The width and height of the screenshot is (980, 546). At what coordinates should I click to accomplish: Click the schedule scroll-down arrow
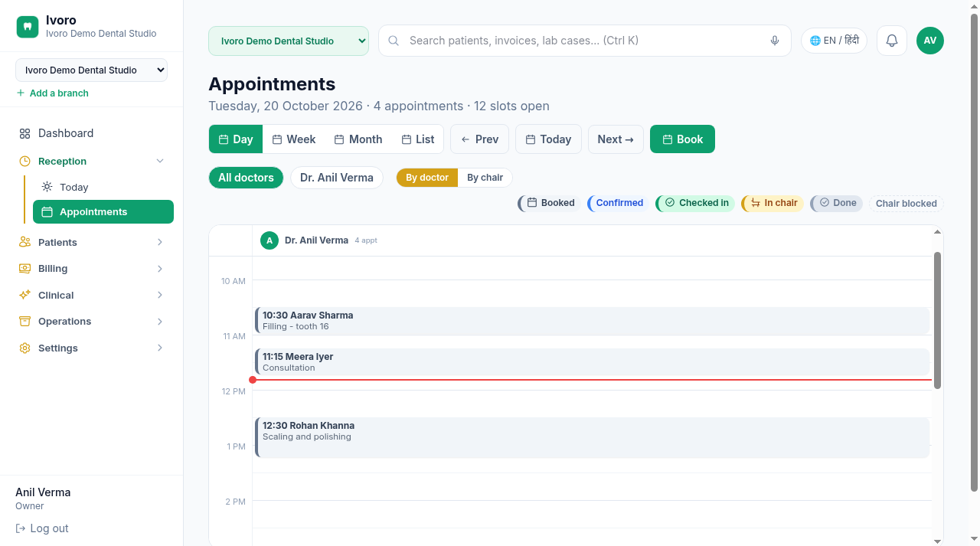click(937, 541)
